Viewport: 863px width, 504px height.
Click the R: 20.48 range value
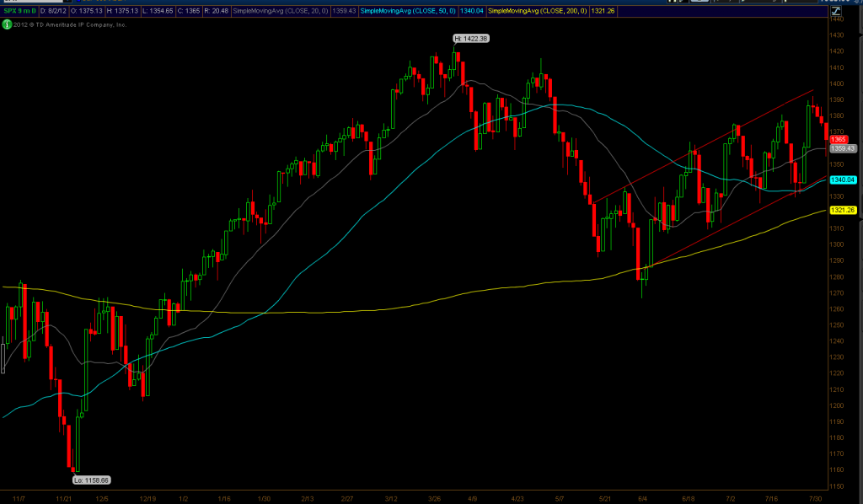216,11
